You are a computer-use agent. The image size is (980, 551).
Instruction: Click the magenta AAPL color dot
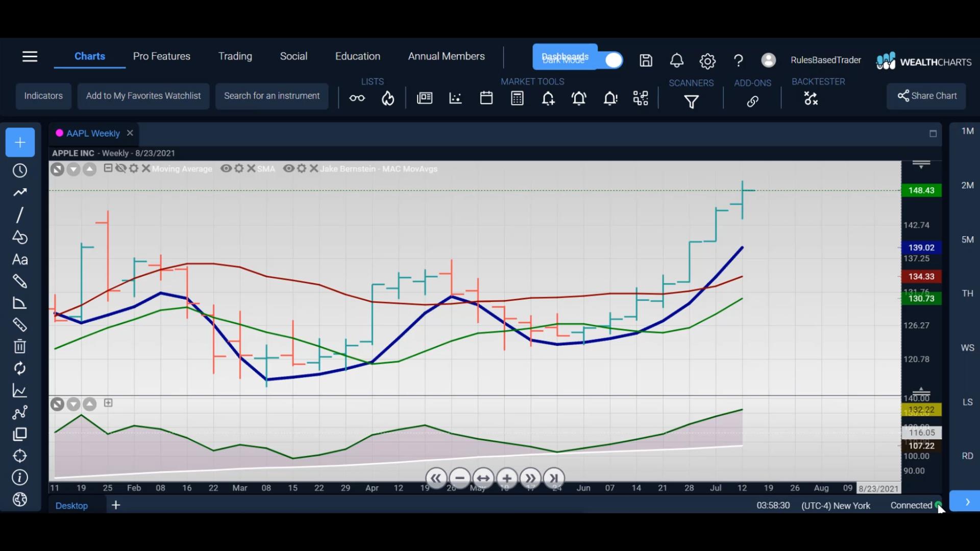tap(59, 133)
